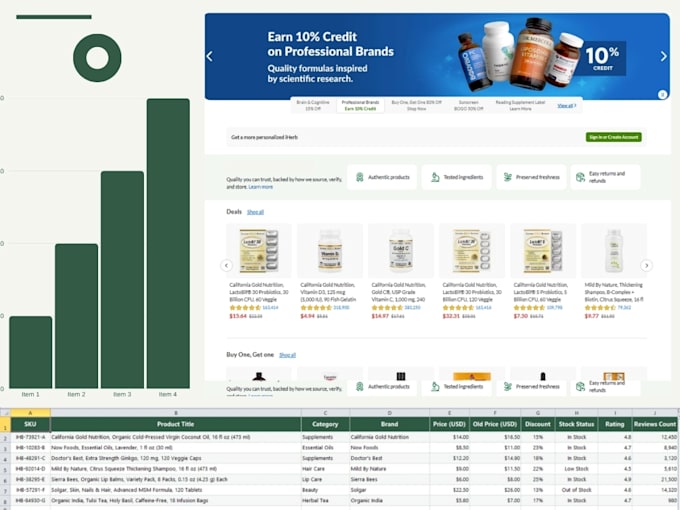Open Mild By Nature Thickening Shampoo image

click(614, 251)
